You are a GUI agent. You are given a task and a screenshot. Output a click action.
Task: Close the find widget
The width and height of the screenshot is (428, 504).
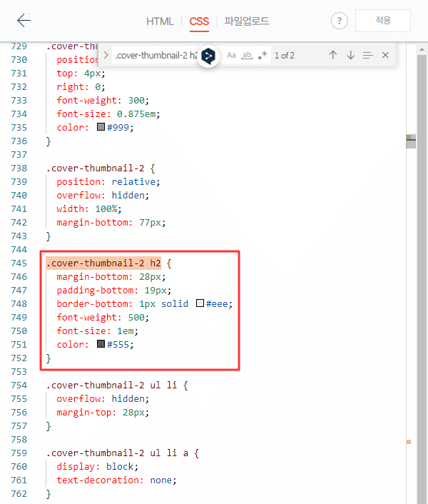pos(385,55)
